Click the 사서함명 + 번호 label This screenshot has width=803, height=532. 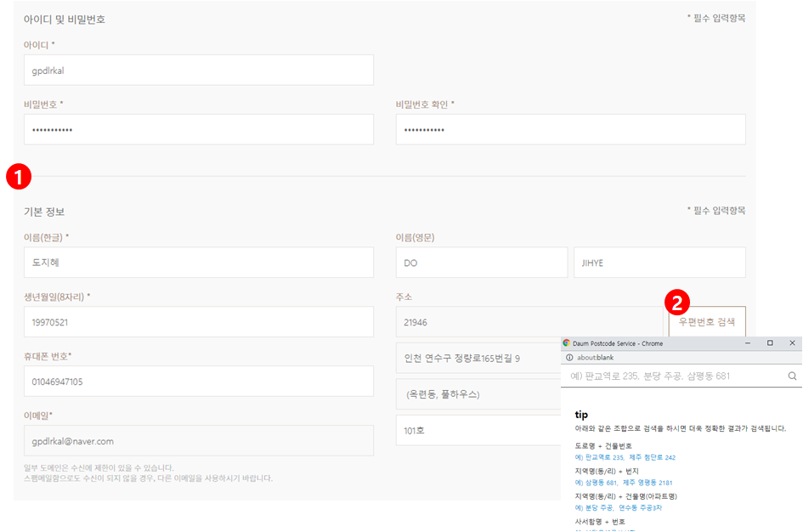coord(600,522)
